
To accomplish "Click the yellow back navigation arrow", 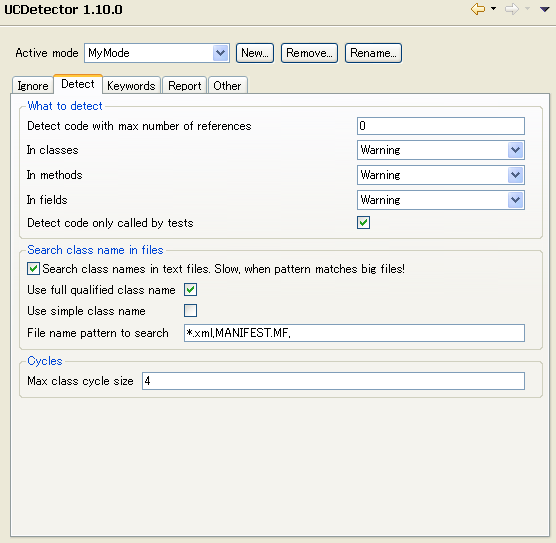I will [478, 9].
